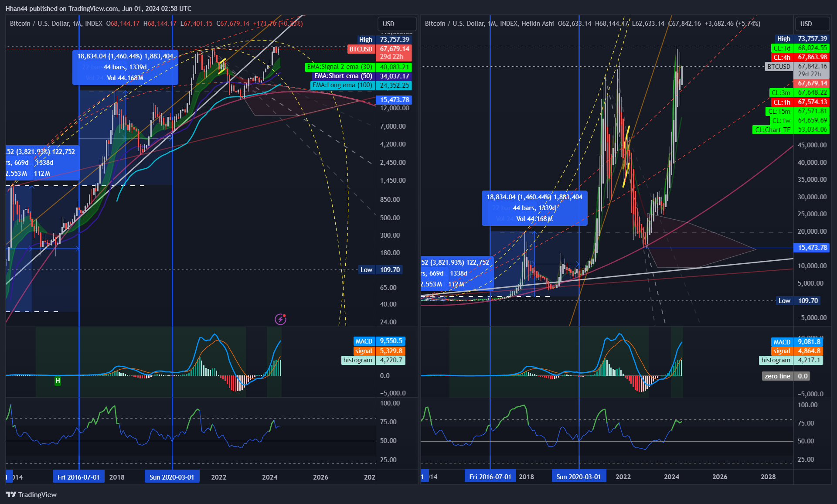Click the blue 15,473.78 price tag on the right chart
837x504 pixels.
click(812, 248)
